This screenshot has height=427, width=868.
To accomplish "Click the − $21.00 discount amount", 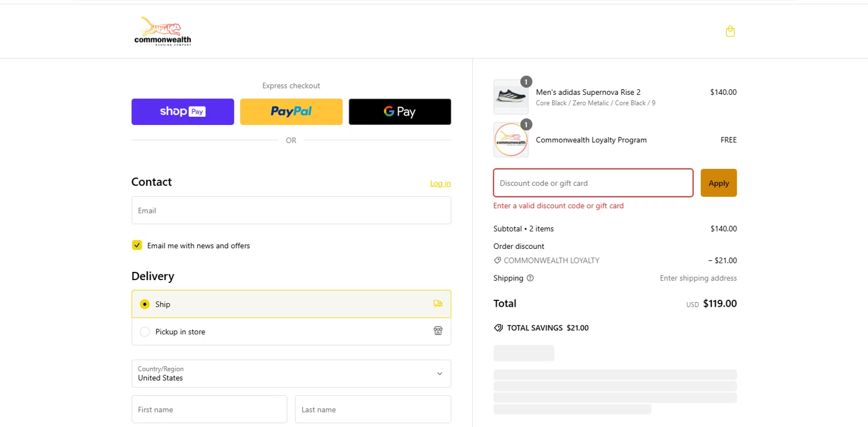I will (722, 260).
